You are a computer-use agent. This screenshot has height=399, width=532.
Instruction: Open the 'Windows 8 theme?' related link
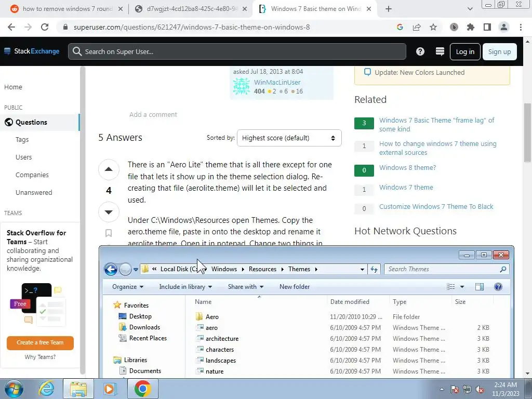tap(407, 168)
